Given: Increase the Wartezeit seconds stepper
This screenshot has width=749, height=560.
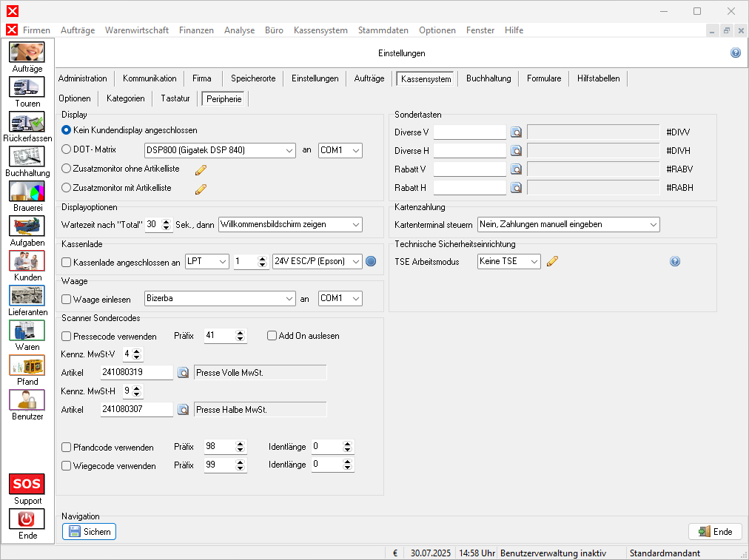Looking at the screenshot, I should click(167, 221).
